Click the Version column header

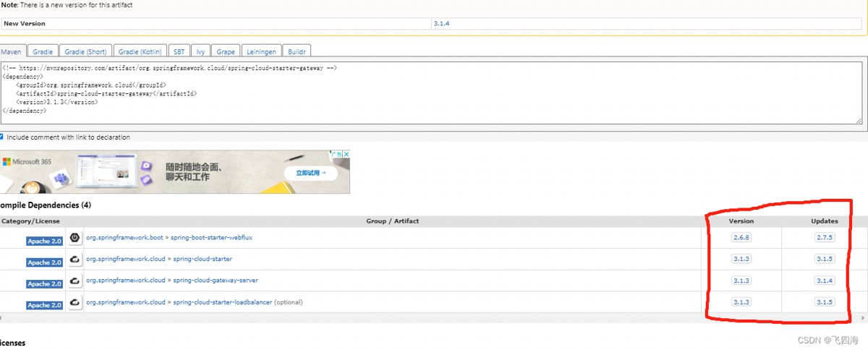coord(741,221)
